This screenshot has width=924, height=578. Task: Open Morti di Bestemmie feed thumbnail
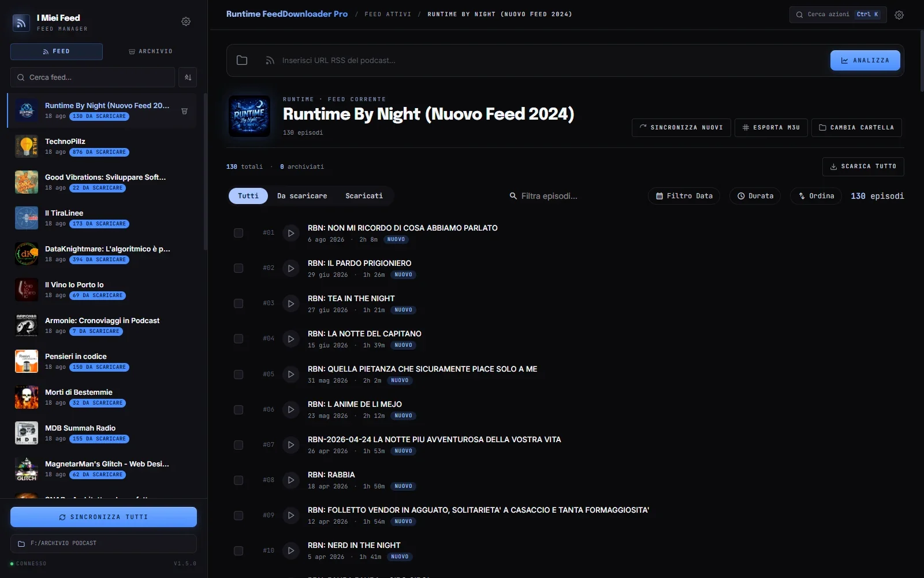point(27,397)
